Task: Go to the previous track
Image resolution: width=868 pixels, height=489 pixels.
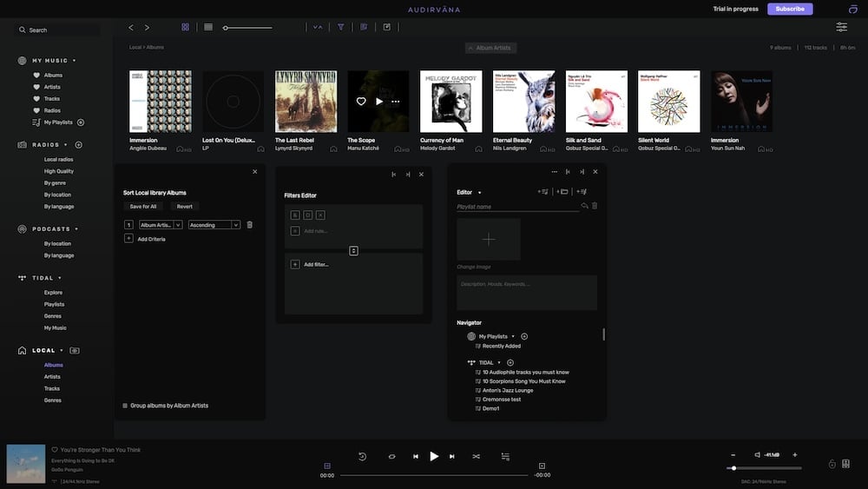Action: coord(416,456)
